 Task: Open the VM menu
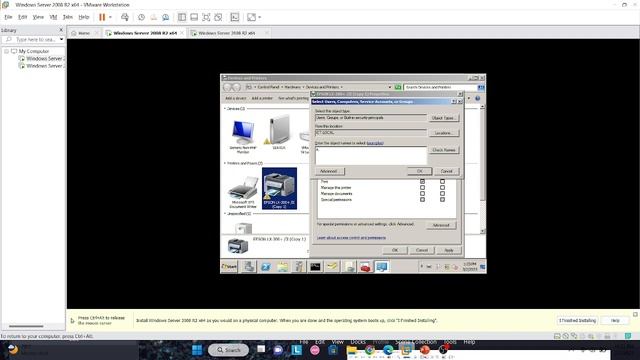tap(53, 17)
